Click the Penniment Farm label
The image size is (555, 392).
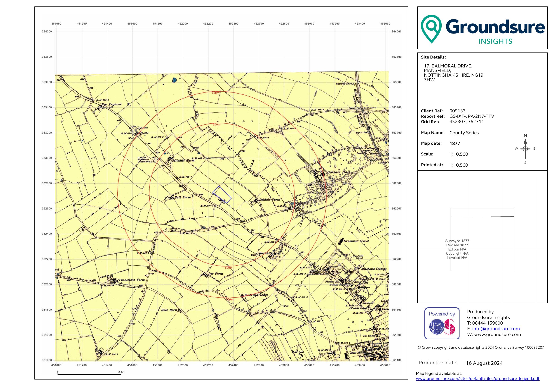132,280
